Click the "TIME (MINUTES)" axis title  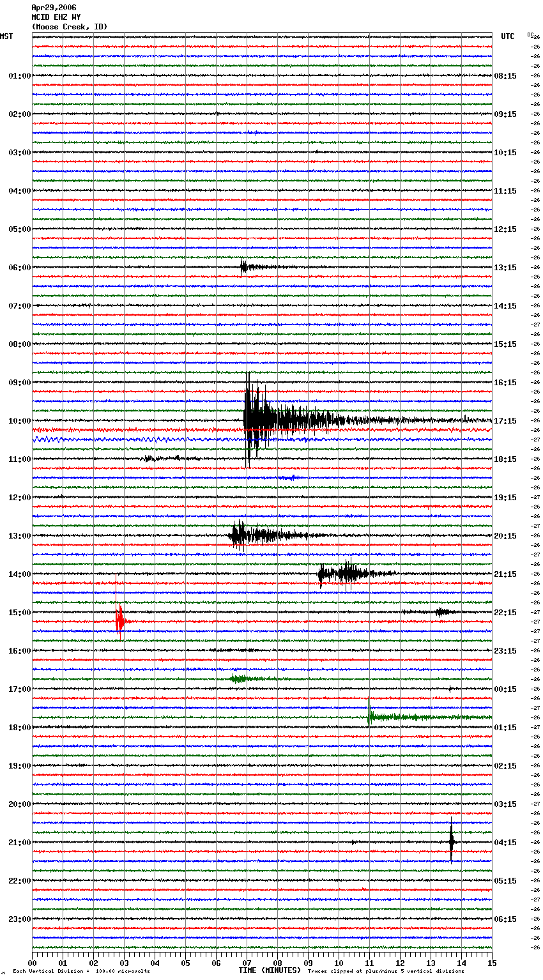(270, 970)
